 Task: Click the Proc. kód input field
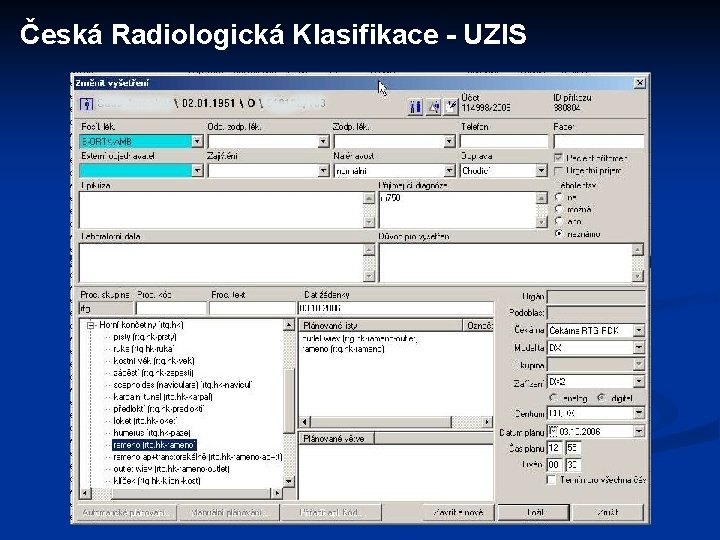(171, 308)
